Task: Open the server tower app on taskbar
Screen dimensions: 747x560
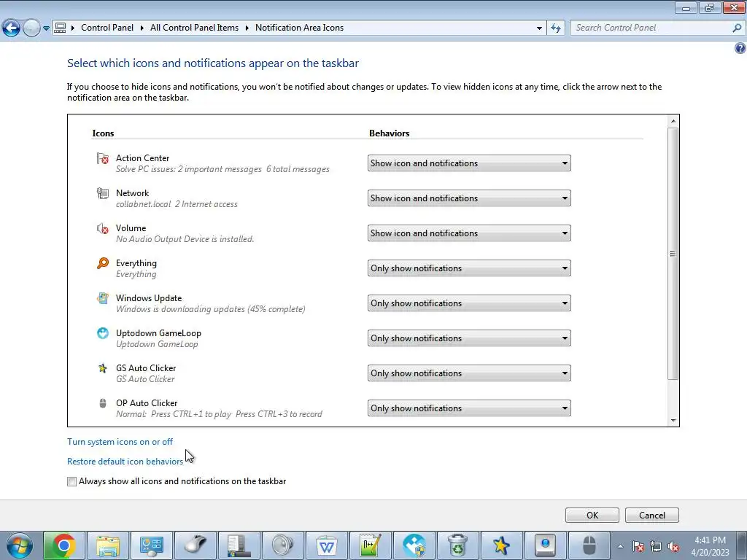Action: 239,545
